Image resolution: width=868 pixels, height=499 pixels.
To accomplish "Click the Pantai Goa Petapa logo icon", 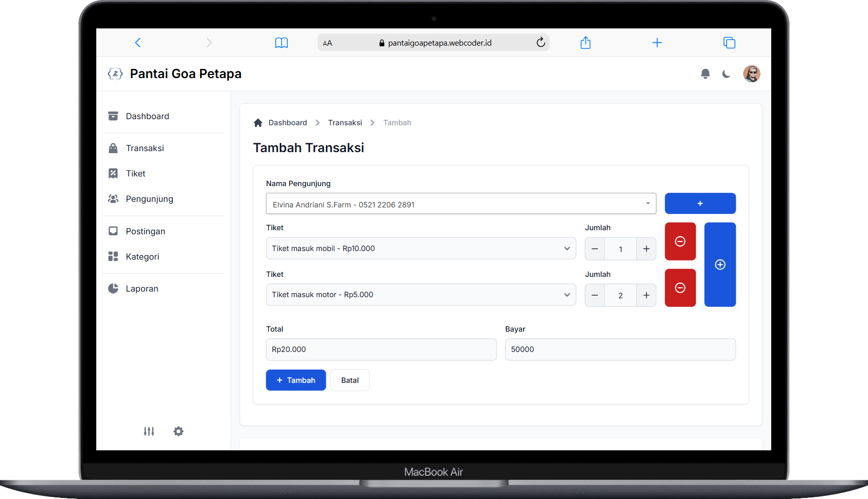I will point(115,74).
